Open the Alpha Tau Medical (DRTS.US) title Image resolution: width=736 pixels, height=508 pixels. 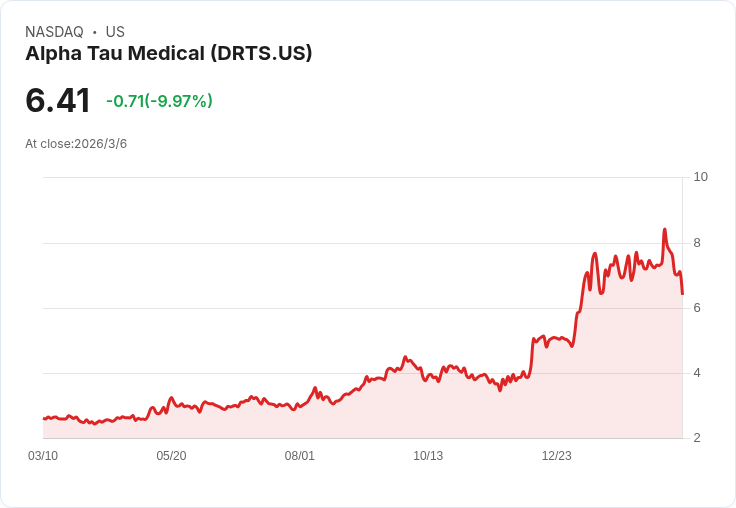169,53
